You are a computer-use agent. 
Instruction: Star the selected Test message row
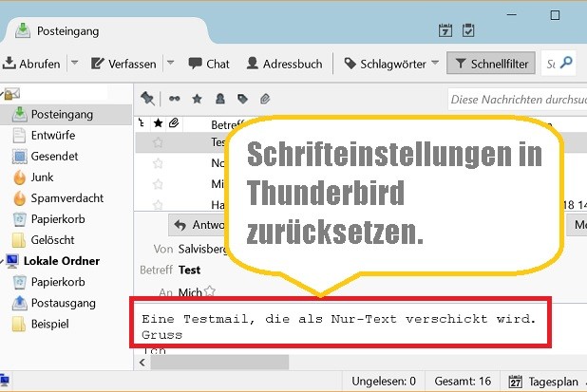[158, 142]
